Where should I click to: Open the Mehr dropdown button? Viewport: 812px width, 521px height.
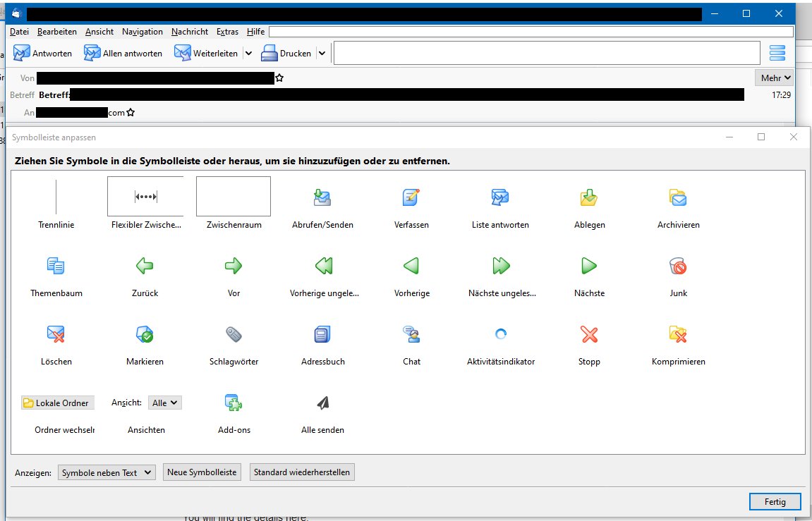[774, 78]
